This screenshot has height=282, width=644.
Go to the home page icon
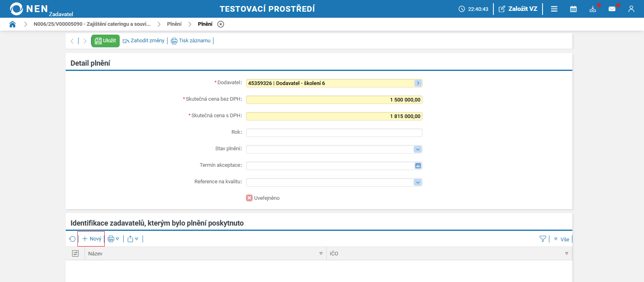click(12, 24)
